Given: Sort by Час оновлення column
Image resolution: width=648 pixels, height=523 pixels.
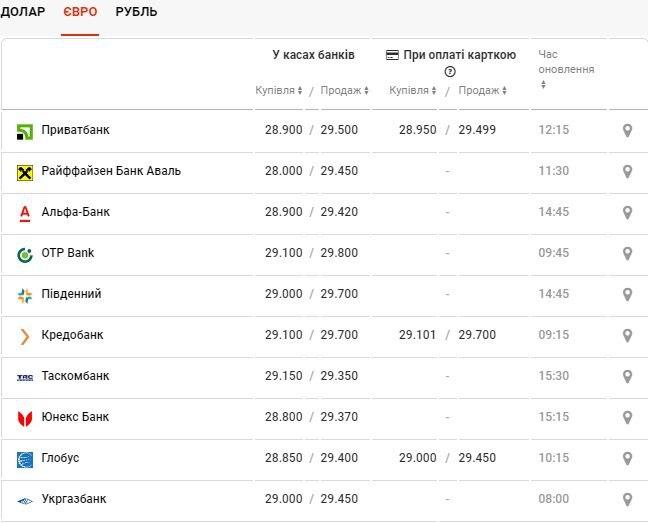Looking at the screenshot, I should tap(543, 84).
